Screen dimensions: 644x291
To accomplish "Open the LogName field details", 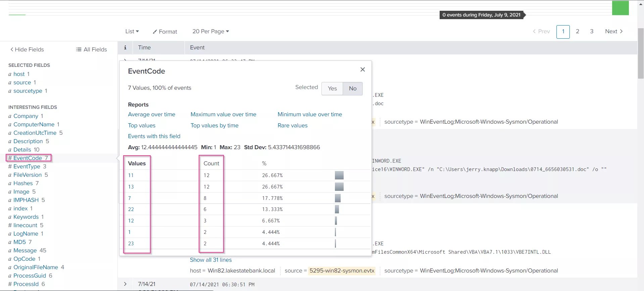I will pos(26,234).
